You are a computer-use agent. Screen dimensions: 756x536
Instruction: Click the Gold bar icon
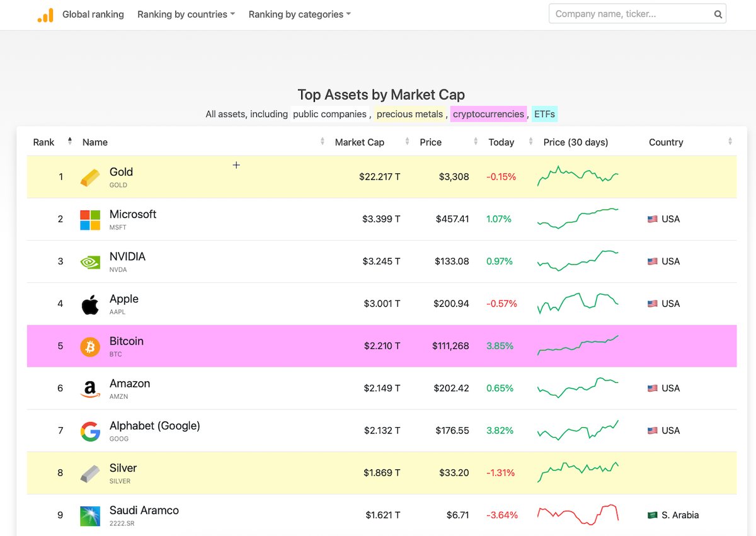pos(90,178)
